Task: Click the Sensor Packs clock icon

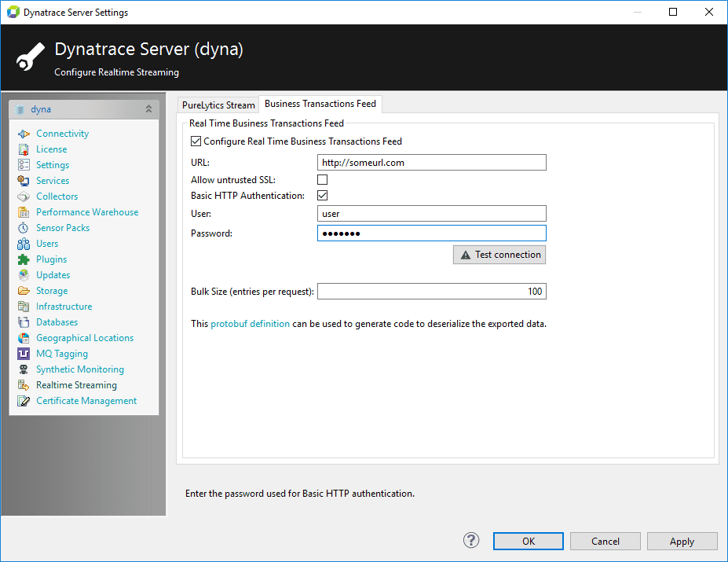Action: pyautogui.click(x=24, y=228)
